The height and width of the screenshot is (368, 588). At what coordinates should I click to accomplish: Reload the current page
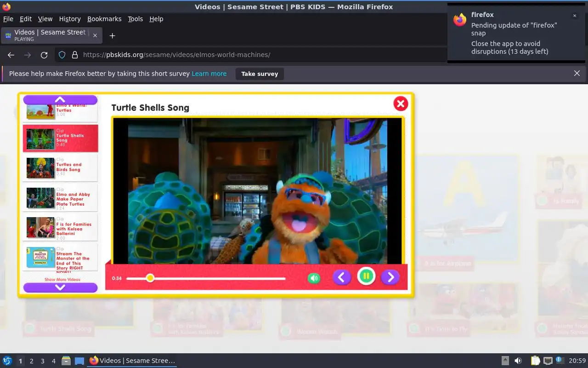(x=44, y=55)
